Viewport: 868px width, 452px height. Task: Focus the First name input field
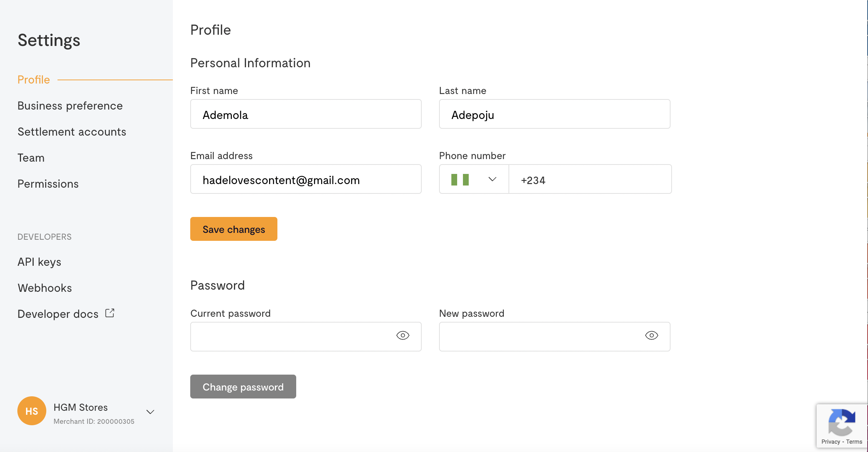[306, 114]
